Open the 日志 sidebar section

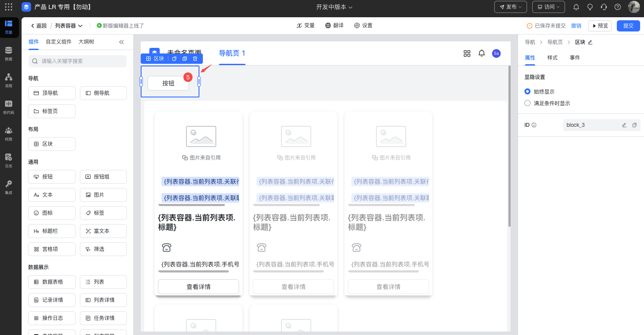(9, 160)
